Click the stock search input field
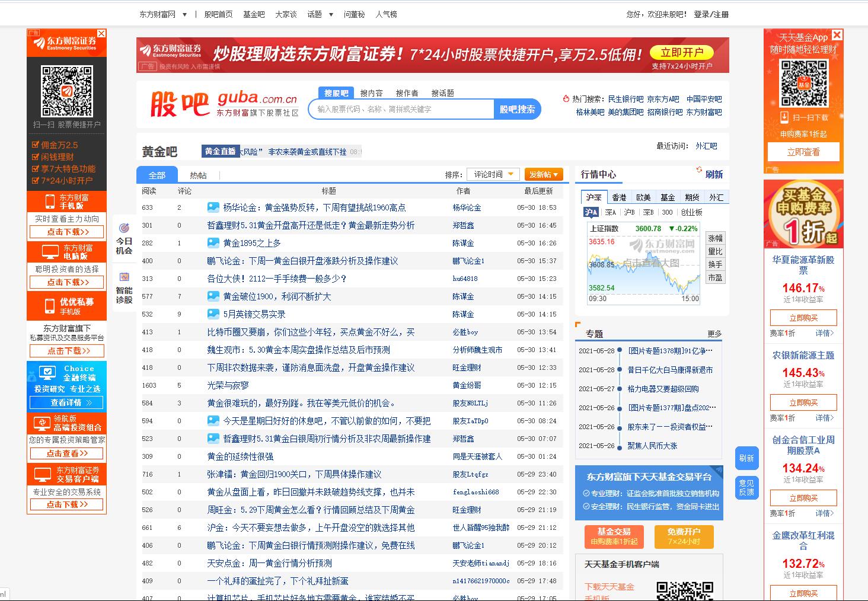 point(401,109)
